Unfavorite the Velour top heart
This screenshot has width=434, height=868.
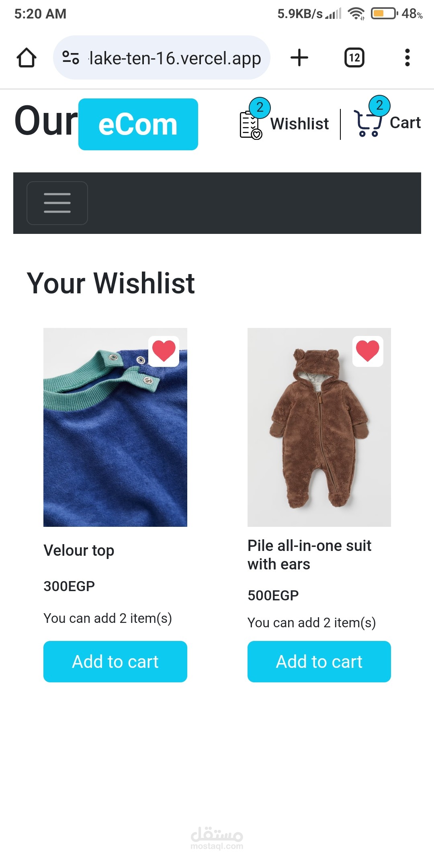click(x=164, y=351)
